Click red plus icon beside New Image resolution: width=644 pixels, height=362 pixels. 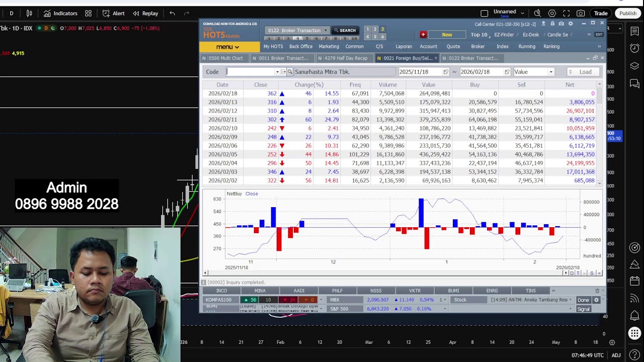pos(423,35)
